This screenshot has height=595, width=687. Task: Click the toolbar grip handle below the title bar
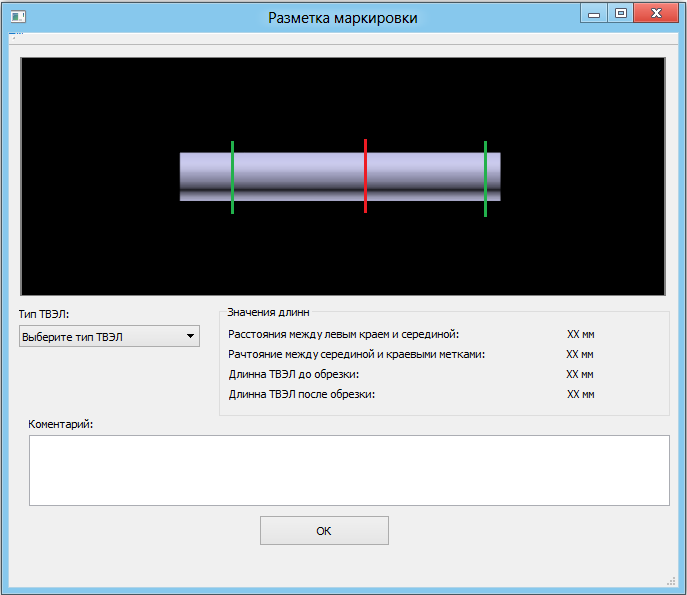point(13,38)
